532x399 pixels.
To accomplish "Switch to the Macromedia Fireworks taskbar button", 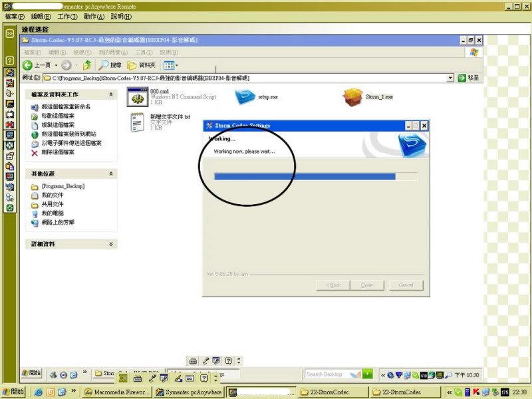I will click(x=118, y=392).
